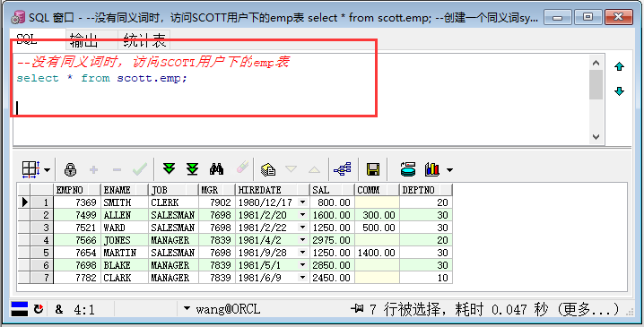Screen dimensions: 644x327
Task: Click the linked query tree icon
Action: 342,169
